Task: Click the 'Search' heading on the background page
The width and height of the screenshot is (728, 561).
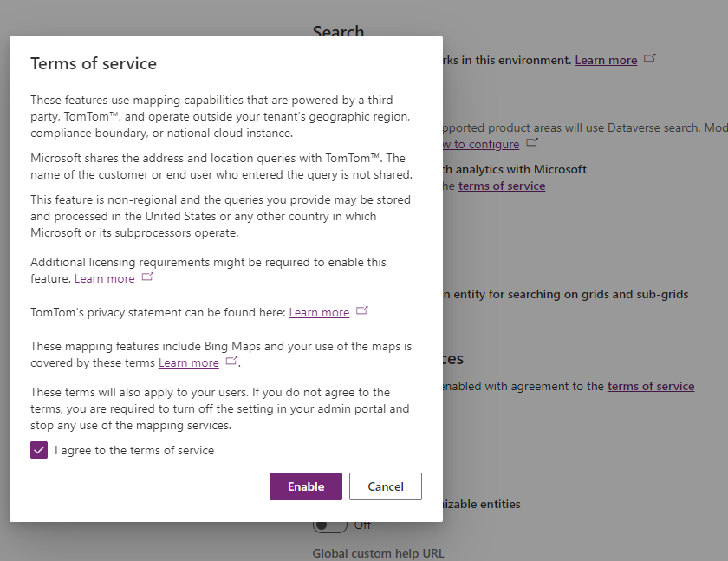Action: pos(338,31)
